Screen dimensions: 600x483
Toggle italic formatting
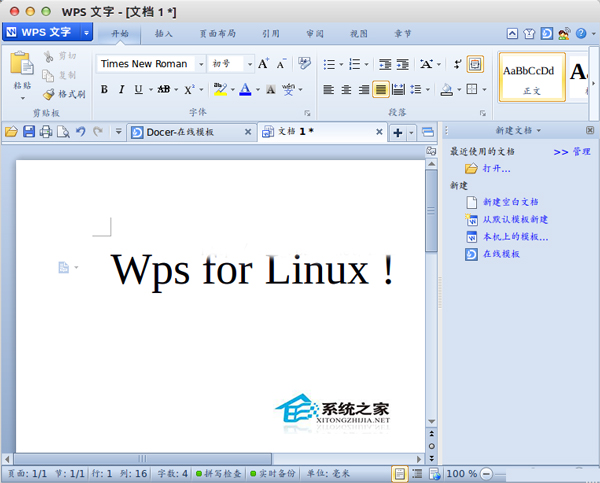point(121,90)
